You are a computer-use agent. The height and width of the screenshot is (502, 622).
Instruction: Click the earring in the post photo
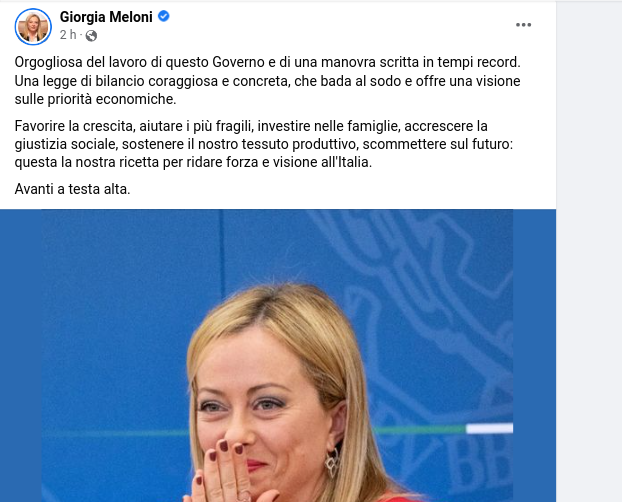click(332, 462)
